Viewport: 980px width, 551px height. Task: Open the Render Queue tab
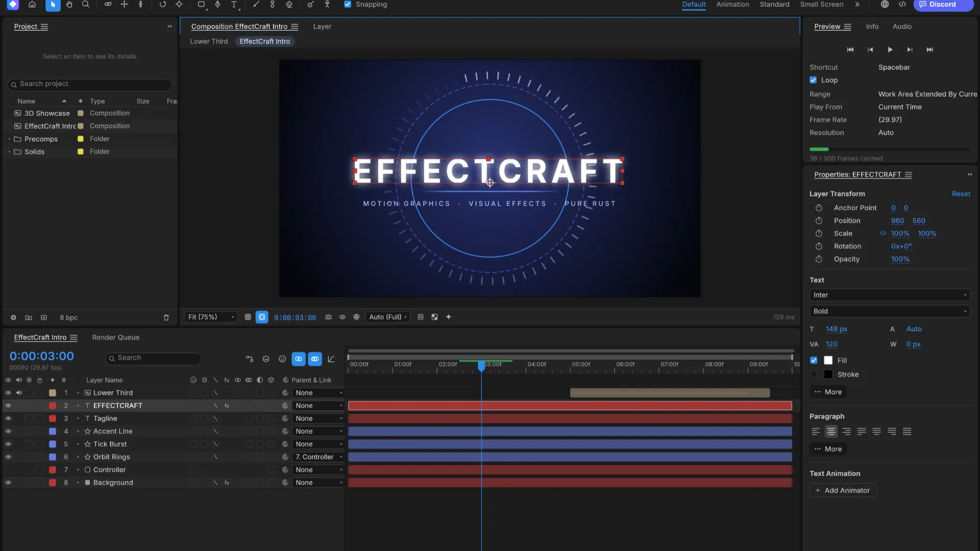point(116,337)
